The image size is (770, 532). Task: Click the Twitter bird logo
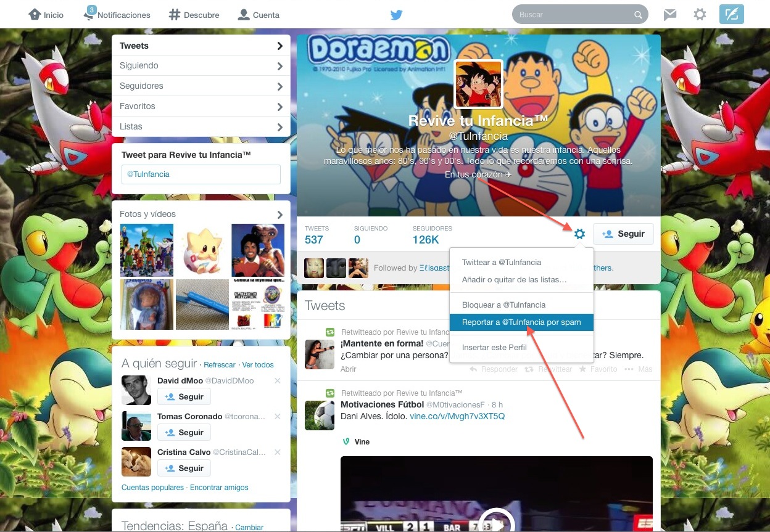pyautogui.click(x=397, y=15)
